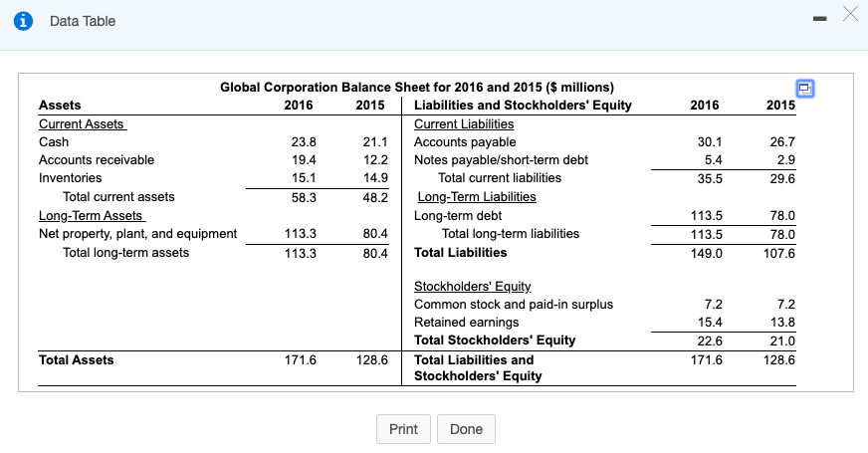Viewport: 868px width, 453px height.
Task: Select the Long-Term Assets heading
Action: (x=92, y=215)
